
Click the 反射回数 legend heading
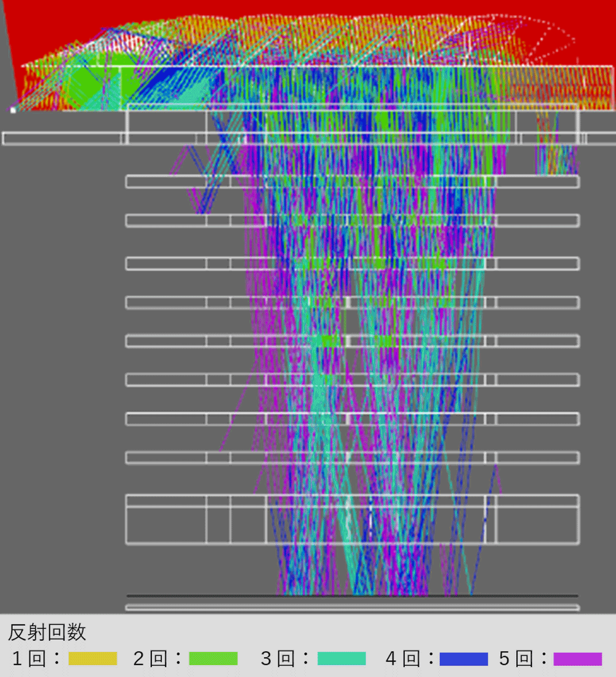(x=47, y=632)
